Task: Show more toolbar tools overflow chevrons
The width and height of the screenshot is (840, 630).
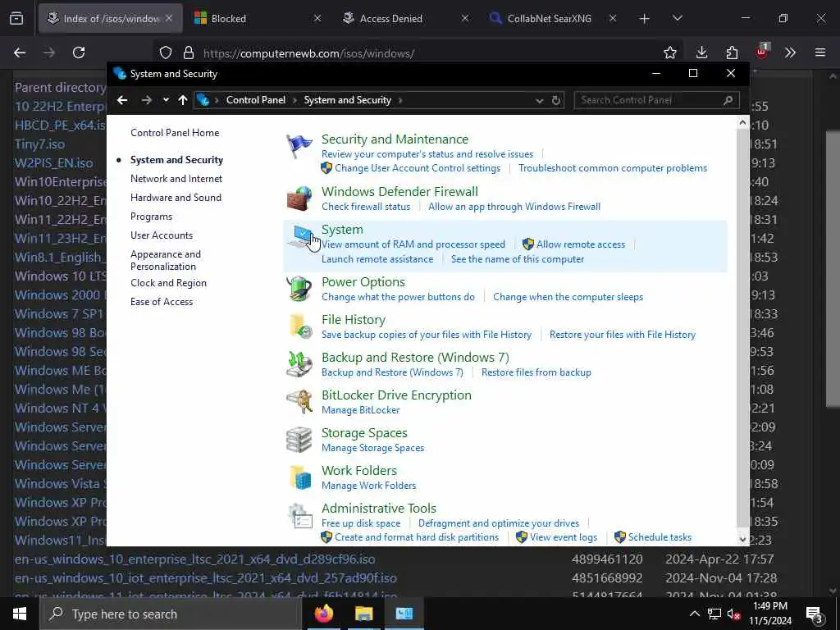Action: (790, 52)
